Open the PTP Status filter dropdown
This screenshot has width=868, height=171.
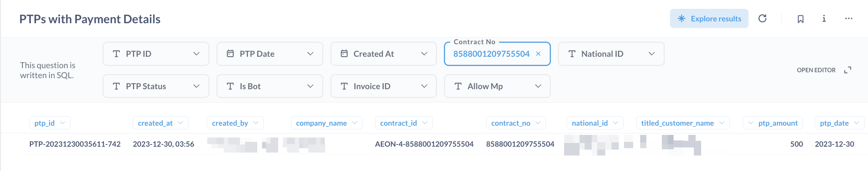click(156, 86)
